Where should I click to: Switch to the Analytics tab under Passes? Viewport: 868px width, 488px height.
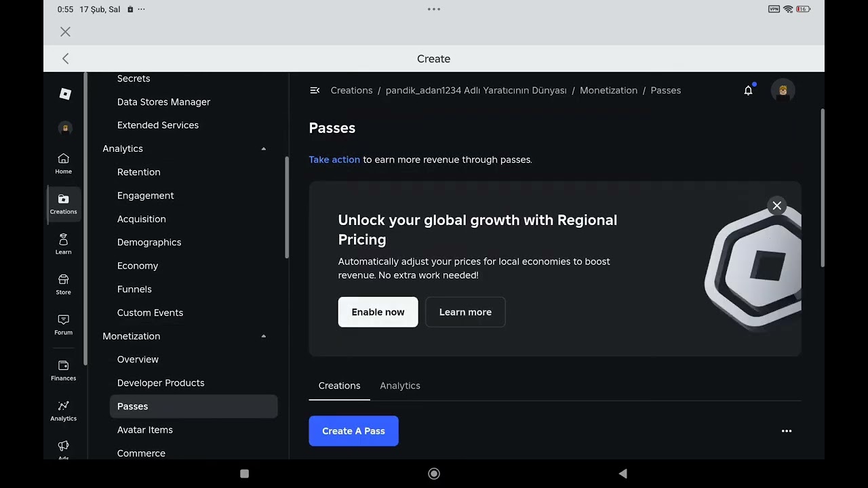click(400, 386)
